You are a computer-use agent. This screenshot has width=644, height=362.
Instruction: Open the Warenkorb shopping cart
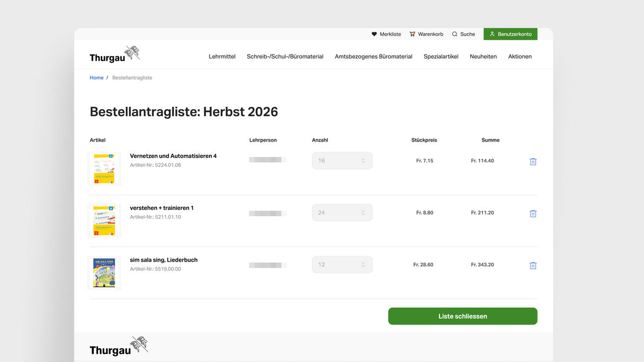[412, 34]
